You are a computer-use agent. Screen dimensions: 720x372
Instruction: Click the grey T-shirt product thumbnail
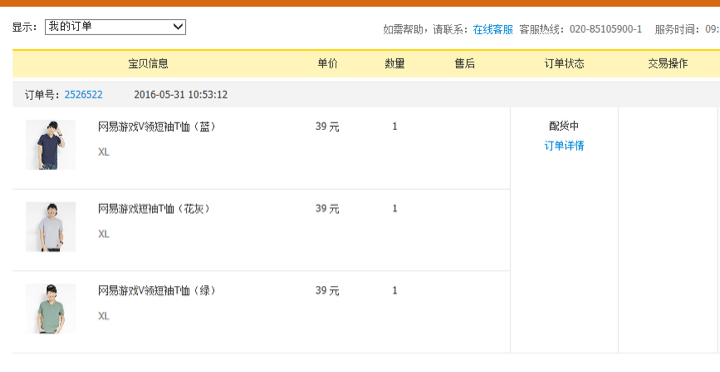51,226
